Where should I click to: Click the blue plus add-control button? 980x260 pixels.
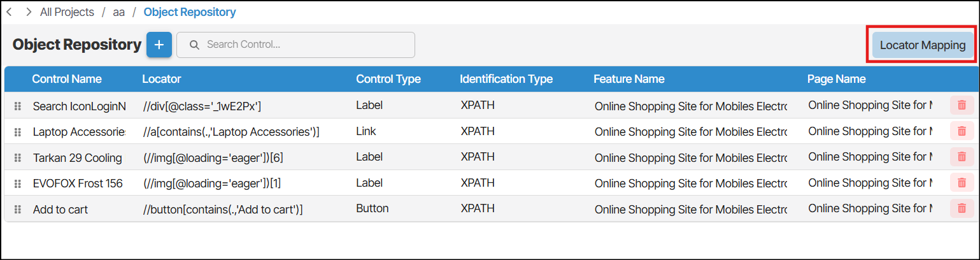[x=159, y=45]
